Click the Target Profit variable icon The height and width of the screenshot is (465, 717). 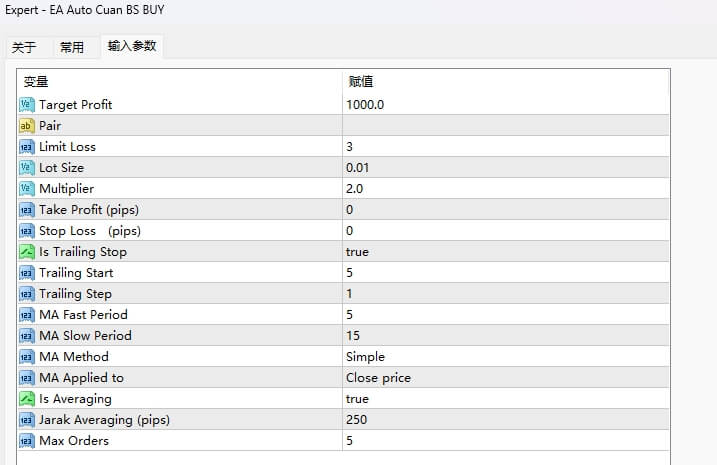click(x=27, y=105)
